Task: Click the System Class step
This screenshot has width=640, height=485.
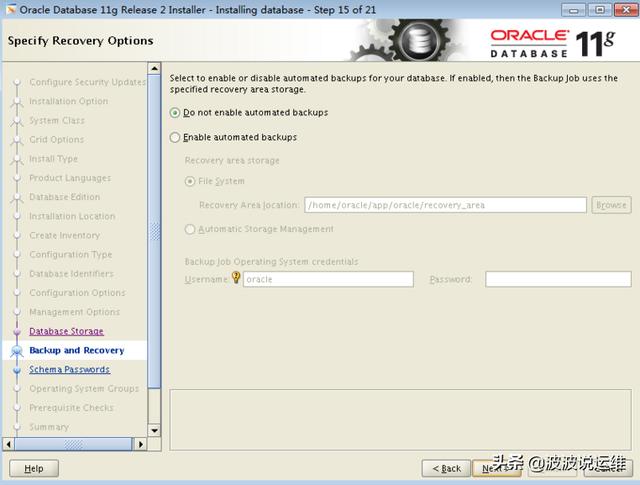Action: [x=57, y=120]
